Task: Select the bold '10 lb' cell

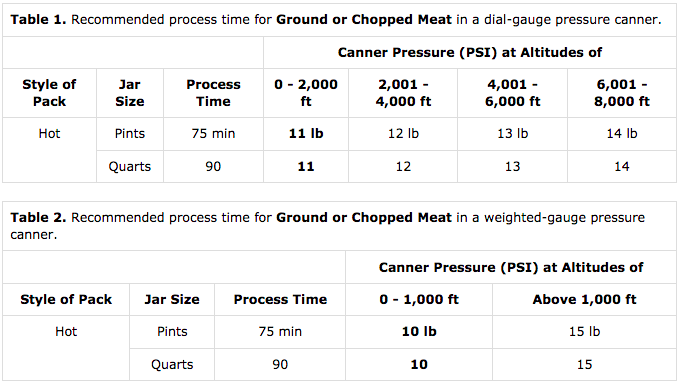Action: point(419,332)
